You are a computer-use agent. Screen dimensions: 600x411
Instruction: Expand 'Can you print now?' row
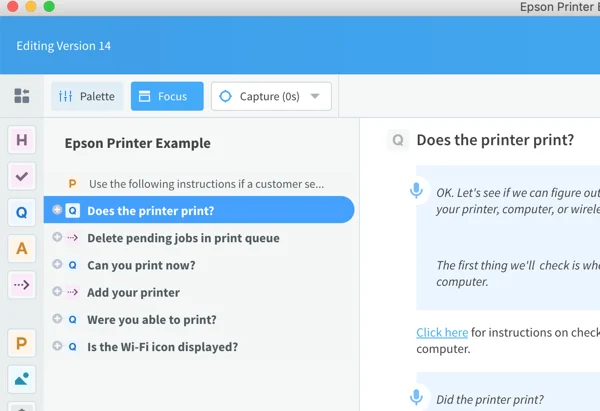pyautogui.click(x=57, y=264)
